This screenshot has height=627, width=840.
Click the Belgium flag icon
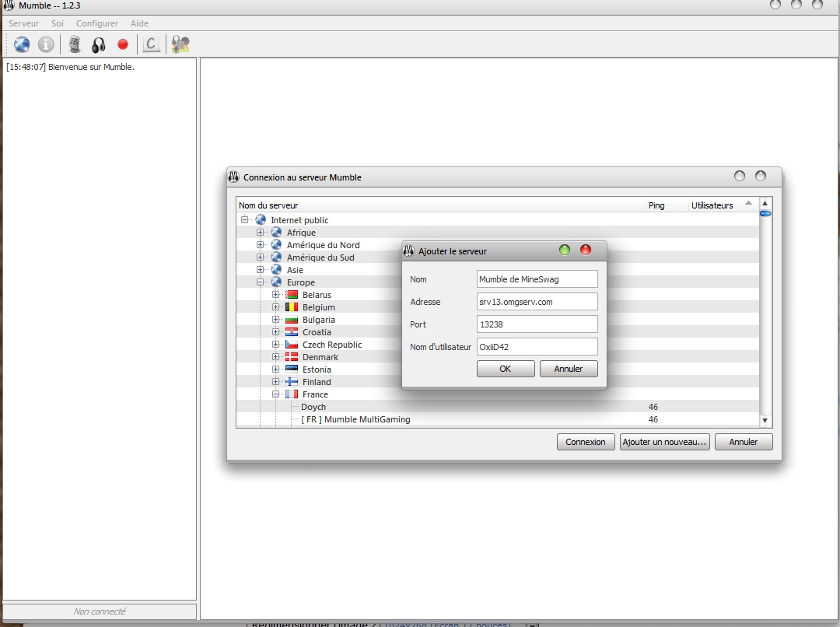tap(292, 307)
